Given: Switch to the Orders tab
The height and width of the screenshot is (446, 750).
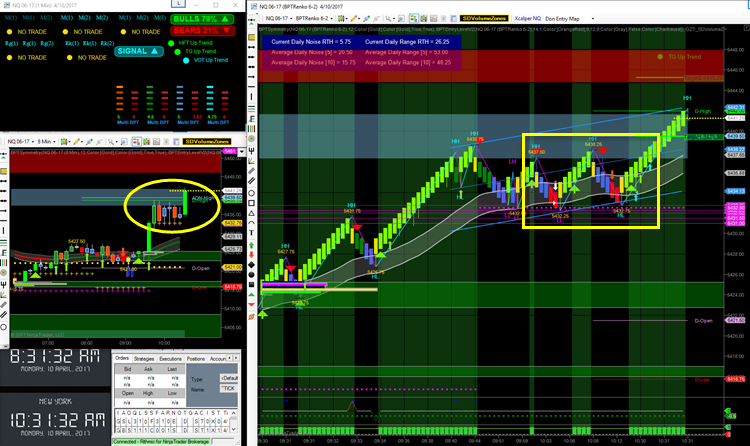Looking at the screenshot, I should click(x=122, y=358).
